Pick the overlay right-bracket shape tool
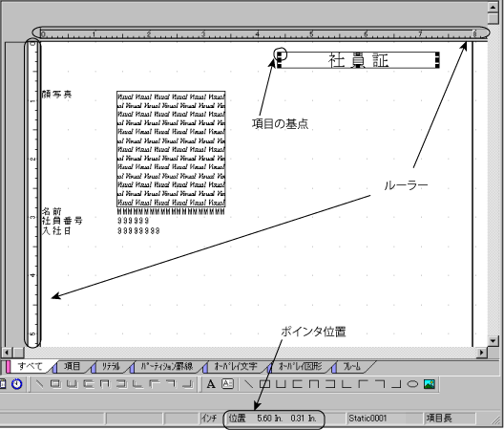Image resolution: width=504 pixels, height=430 pixels. [330, 384]
